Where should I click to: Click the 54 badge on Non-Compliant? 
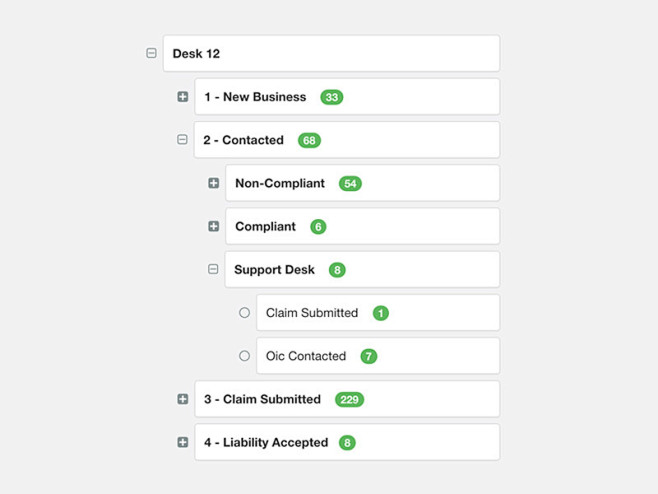coord(350,184)
